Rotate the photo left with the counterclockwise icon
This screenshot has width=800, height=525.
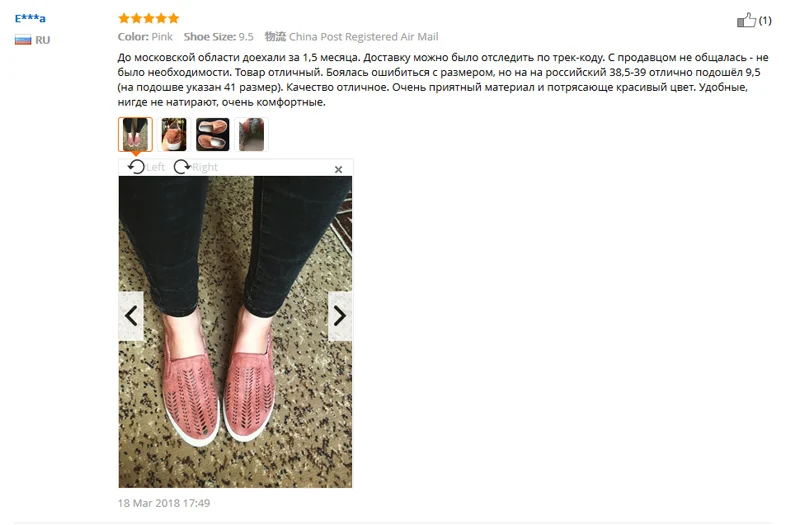pos(136,167)
